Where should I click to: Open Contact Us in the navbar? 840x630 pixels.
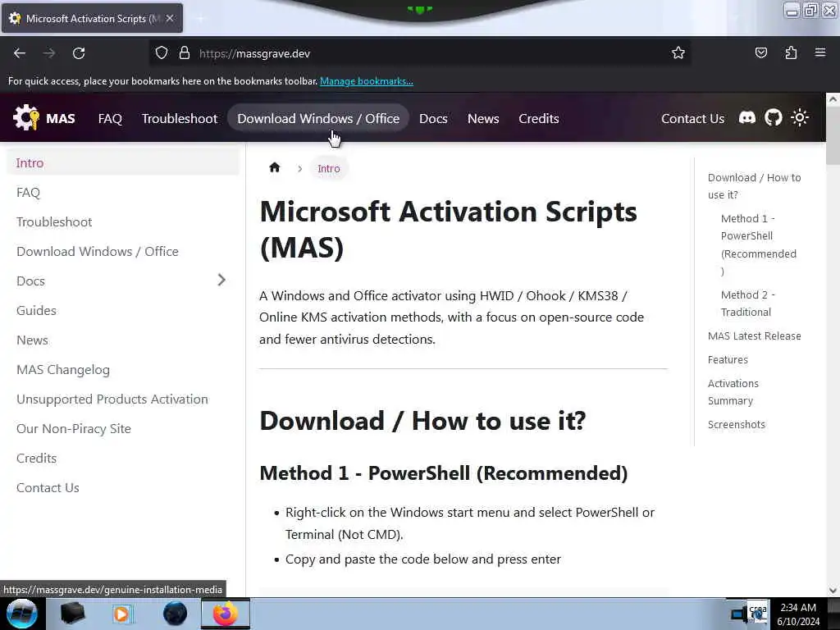coord(692,118)
